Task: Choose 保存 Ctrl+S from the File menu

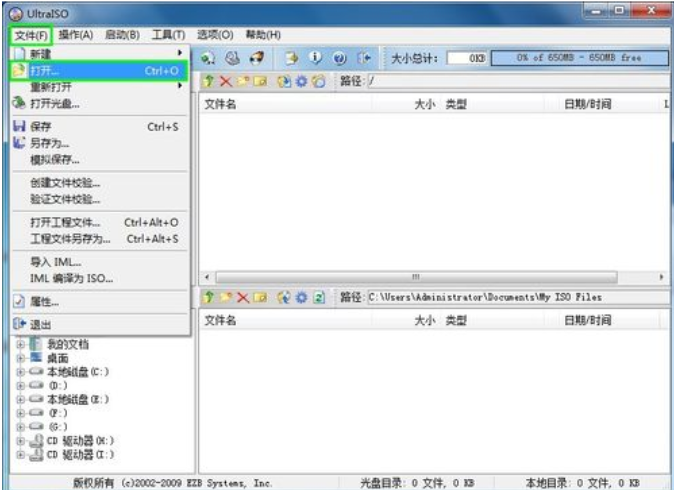Action: pyautogui.click(x=99, y=127)
